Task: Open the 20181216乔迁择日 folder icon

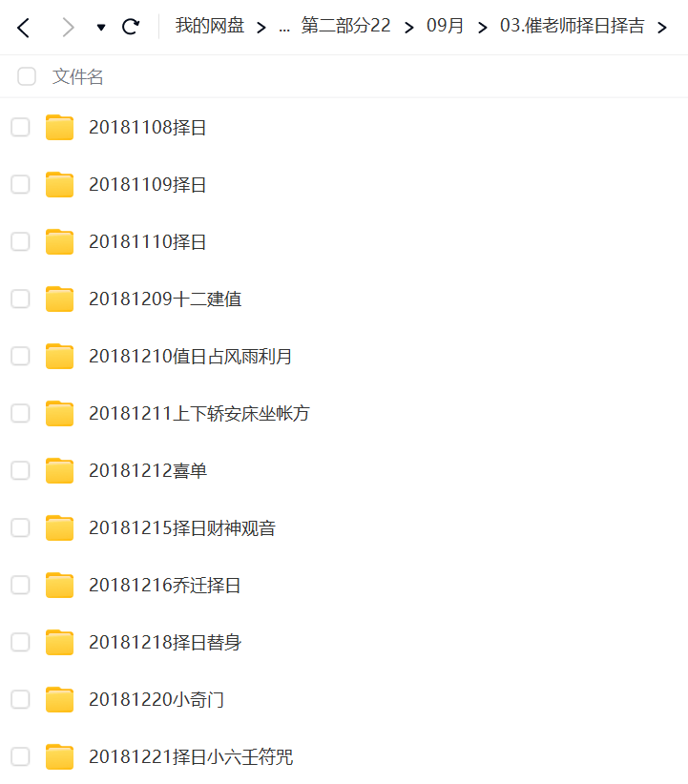Action: point(59,585)
